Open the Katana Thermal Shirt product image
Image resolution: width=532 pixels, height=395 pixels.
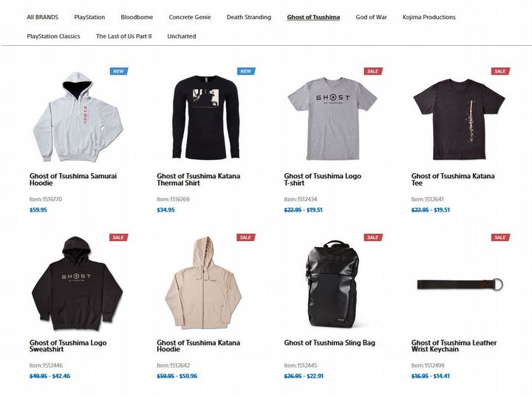(x=206, y=117)
